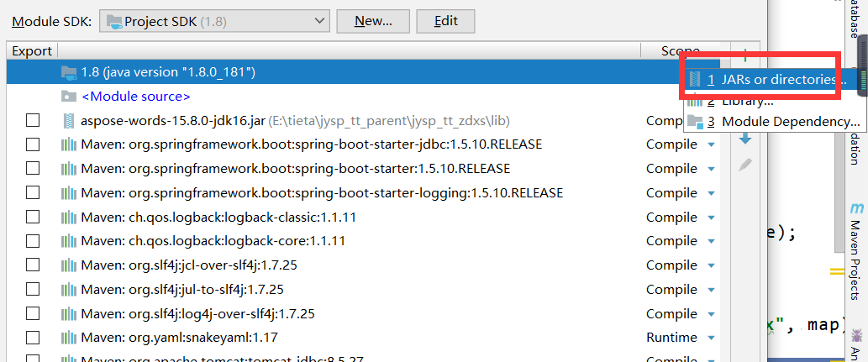Select the aspose-words-15.8.0-jdk16.jar entry
Image resolution: width=868 pixels, height=362 pixels.
pos(363,121)
